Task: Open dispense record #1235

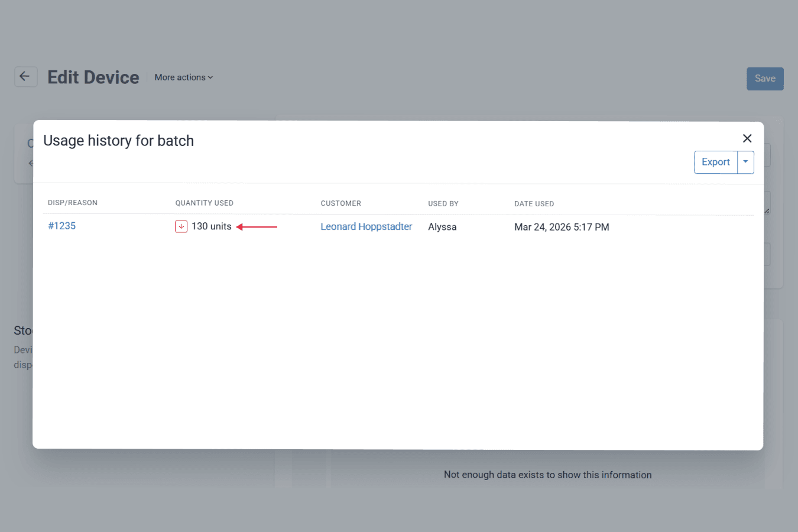Action: tap(61, 226)
